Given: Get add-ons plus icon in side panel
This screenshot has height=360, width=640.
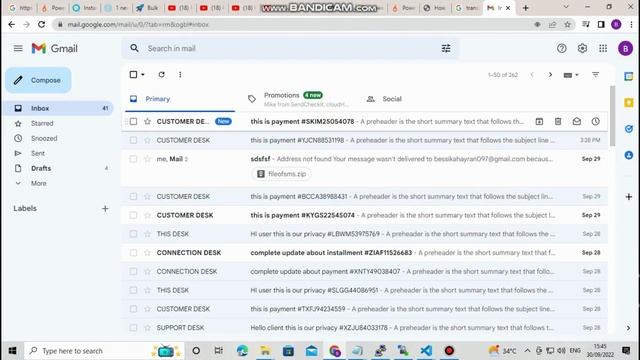Looking at the screenshot, I should [x=629, y=197].
